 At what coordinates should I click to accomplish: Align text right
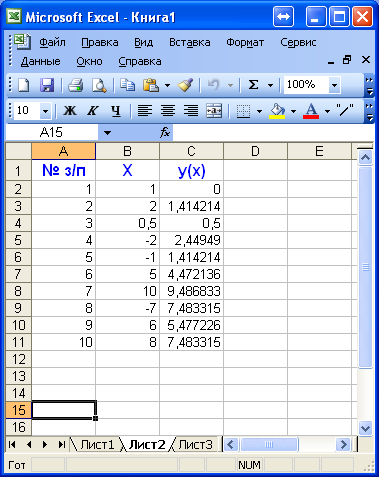click(191, 111)
